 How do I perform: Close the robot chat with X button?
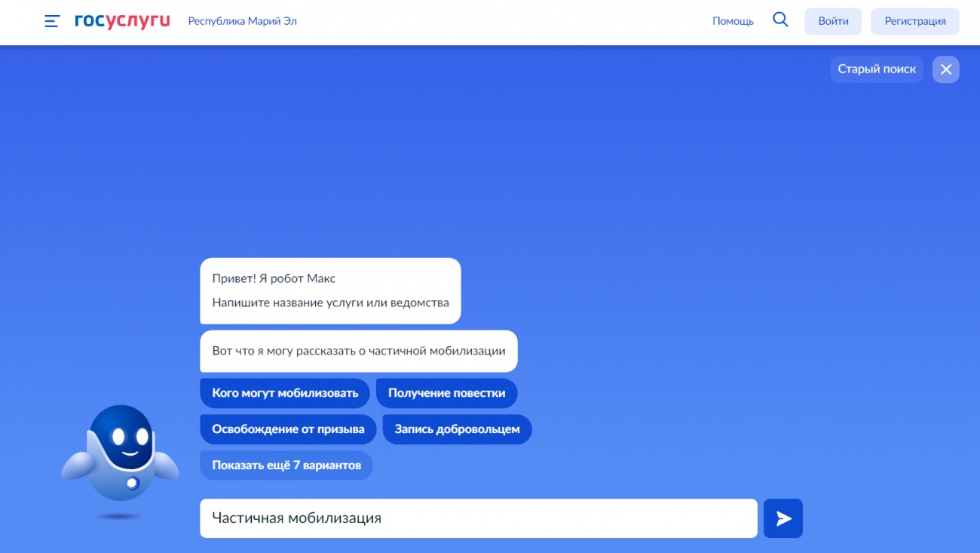pyautogui.click(x=945, y=69)
